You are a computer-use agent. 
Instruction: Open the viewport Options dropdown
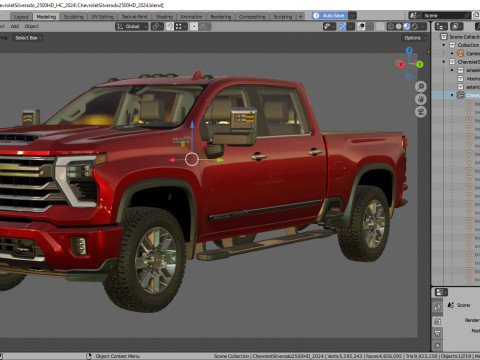pos(415,38)
